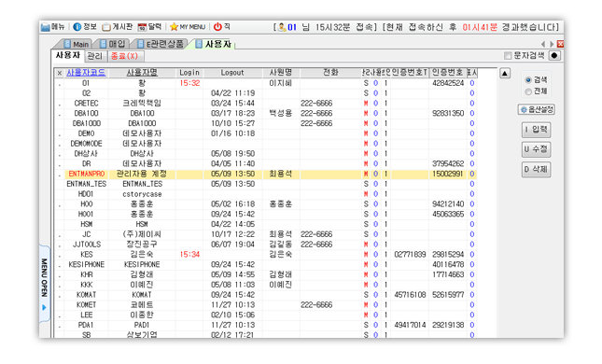Screen dimensions: 602x364
Task: Click the 42842524 auth number cell
Action: [448, 83]
